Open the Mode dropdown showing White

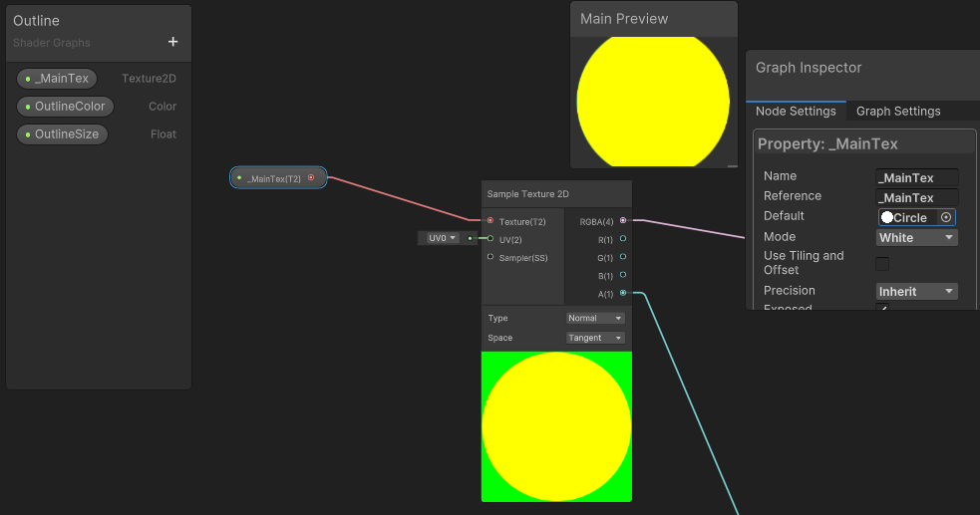(917, 237)
